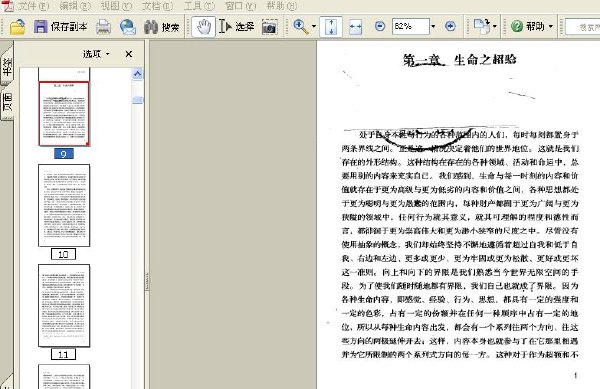Open the zoom percentage dropdown
This screenshot has width=600, height=389.
(x=433, y=26)
